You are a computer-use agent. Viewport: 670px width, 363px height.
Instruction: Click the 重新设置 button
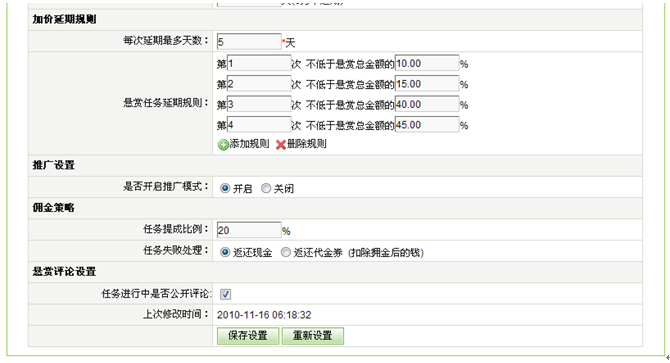click(x=313, y=336)
